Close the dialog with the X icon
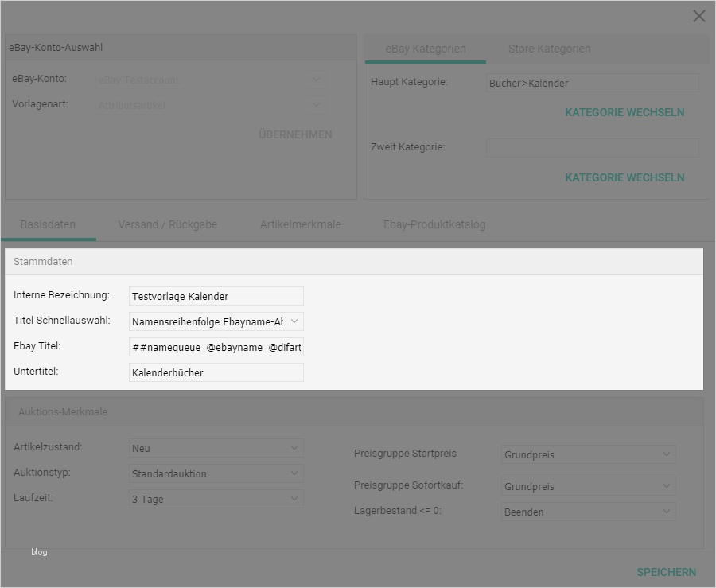The height and width of the screenshot is (588, 716). 698,17
